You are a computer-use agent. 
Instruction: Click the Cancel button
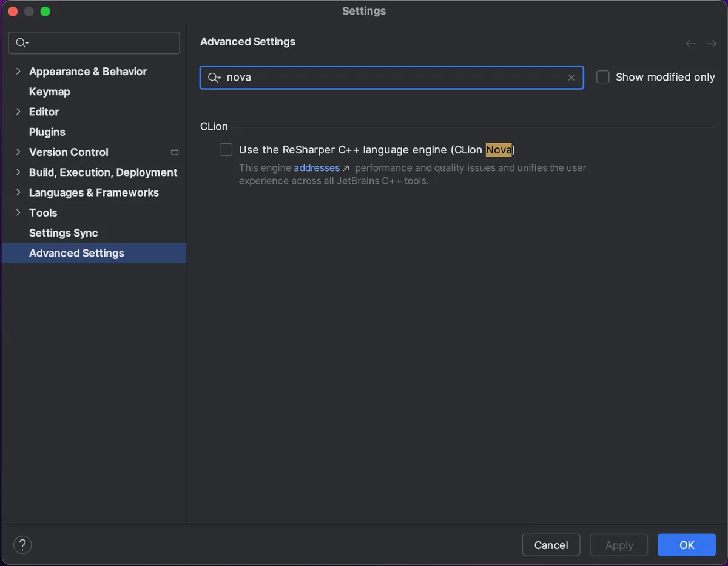point(551,545)
